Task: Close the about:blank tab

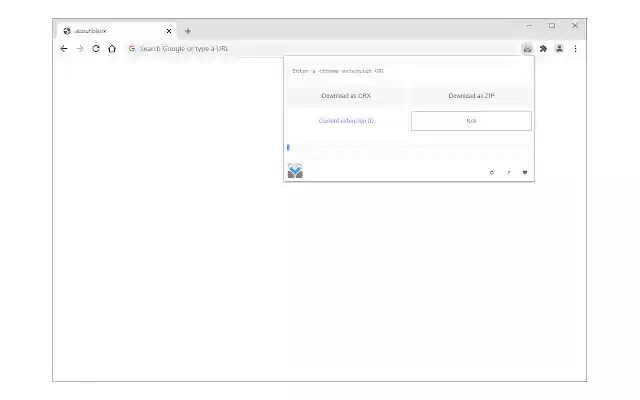Action: (x=169, y=31)
